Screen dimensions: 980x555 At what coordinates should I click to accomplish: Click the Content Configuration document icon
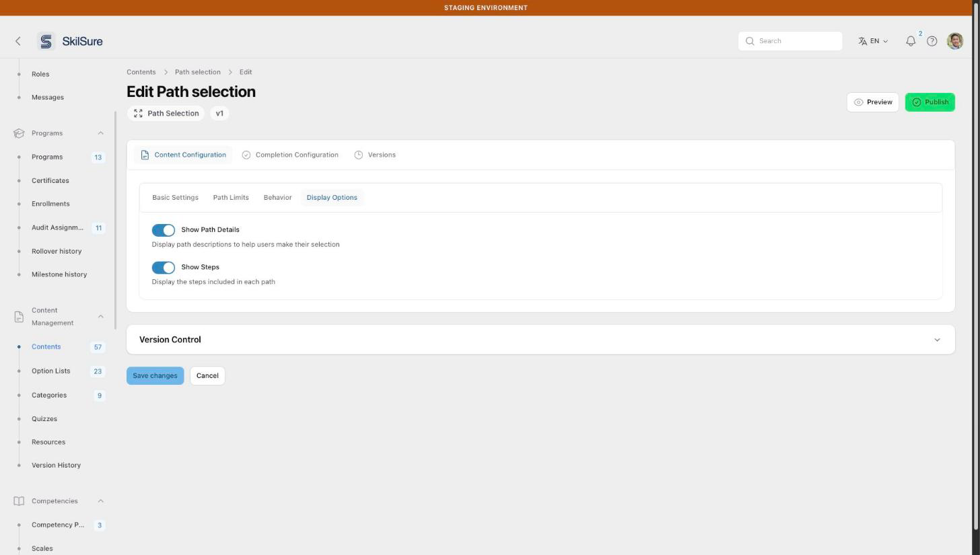[145, 155]
